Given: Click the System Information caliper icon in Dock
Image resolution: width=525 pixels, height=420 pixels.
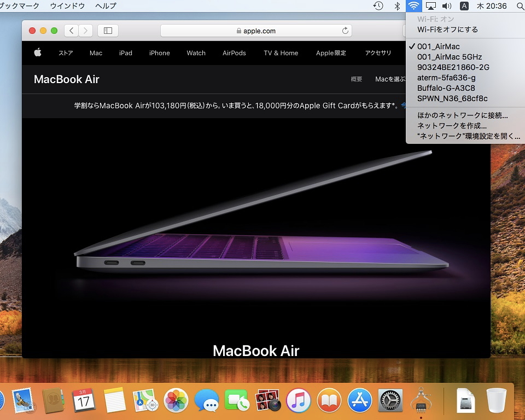Looking at the screenshot, I should 421,400.
